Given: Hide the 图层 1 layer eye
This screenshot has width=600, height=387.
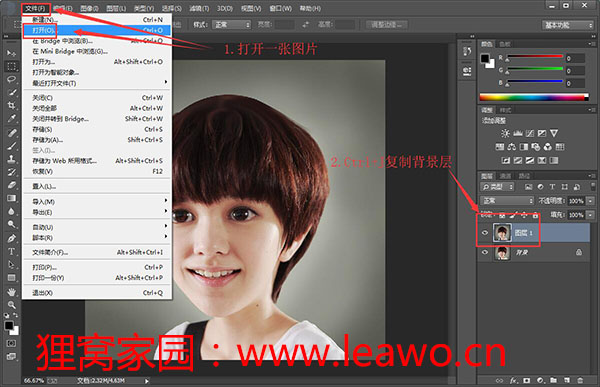Looking at the screenshot, I should [485, 233].
